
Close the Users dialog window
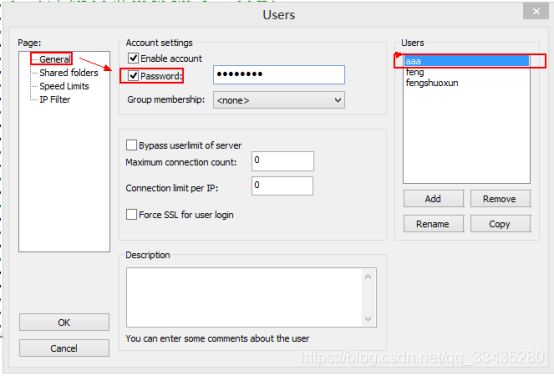pos(536,11)
